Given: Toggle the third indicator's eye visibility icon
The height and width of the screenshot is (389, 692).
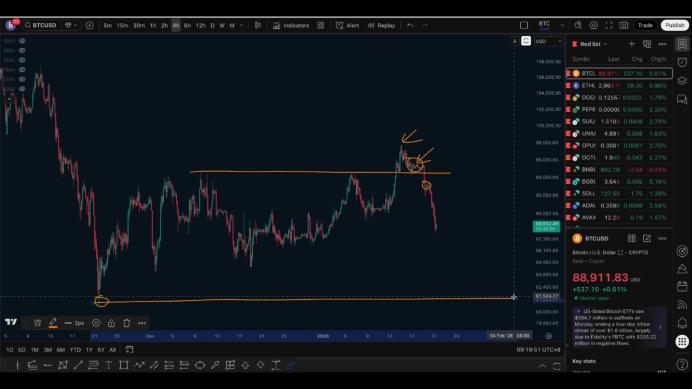Looking at the screenshot, I should point(22,60).
